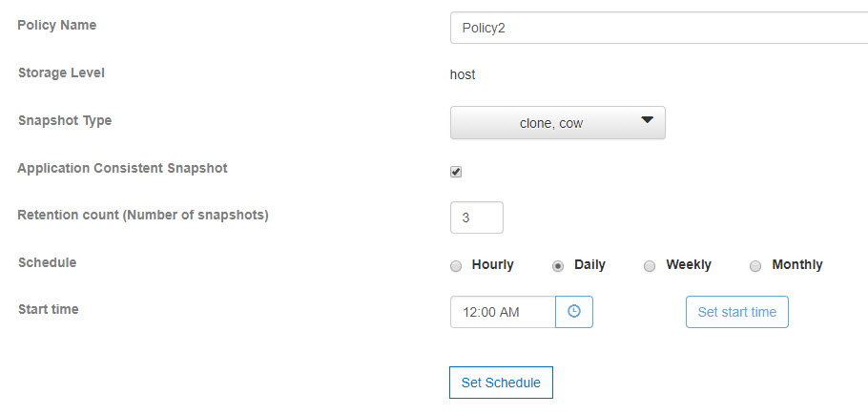The image size is (868, 414).
Task: Click the Retention count field showing 3
Action: [x=477, y=217]
